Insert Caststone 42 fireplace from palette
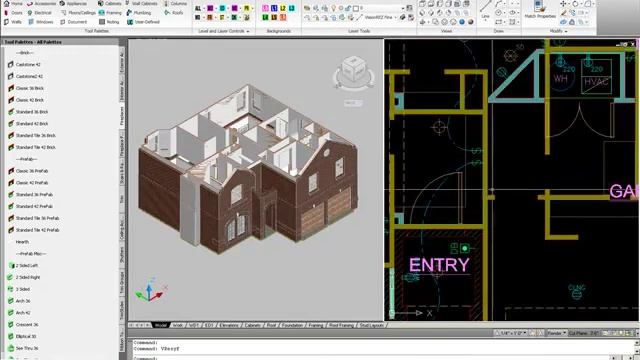The width and height of the screenshot is (640, 360). [x=24, y=64]
